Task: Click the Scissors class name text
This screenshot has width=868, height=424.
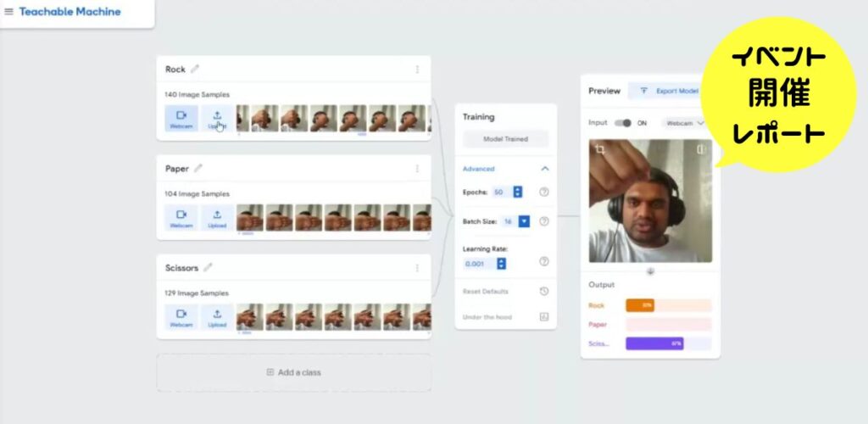Action: (181, 268)
